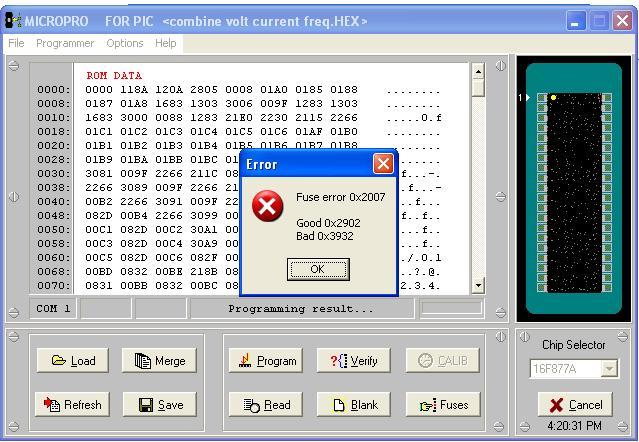
Task: Click 'Bad 0x3932' text in dialog
Action: (325, 236)
